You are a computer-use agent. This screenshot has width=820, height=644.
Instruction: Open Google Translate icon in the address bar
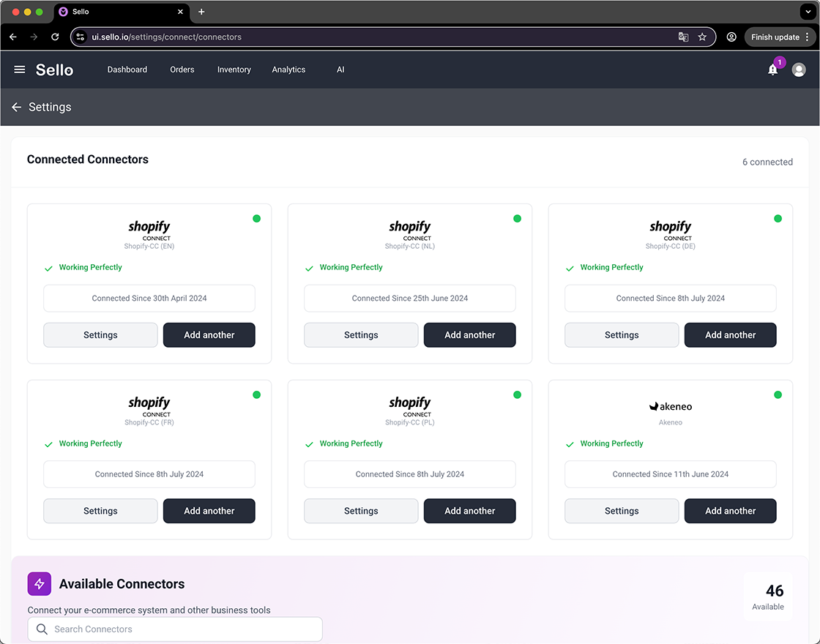(x=683, y=37)
